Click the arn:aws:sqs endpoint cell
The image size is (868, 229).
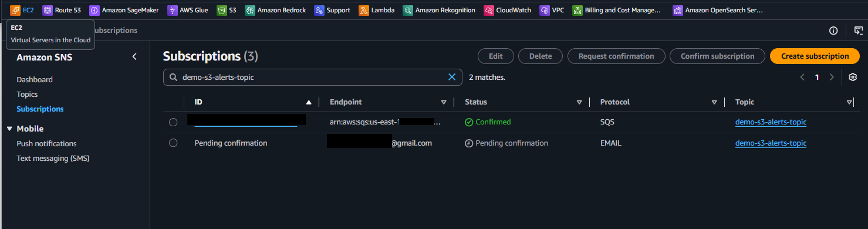click(386, 122)
